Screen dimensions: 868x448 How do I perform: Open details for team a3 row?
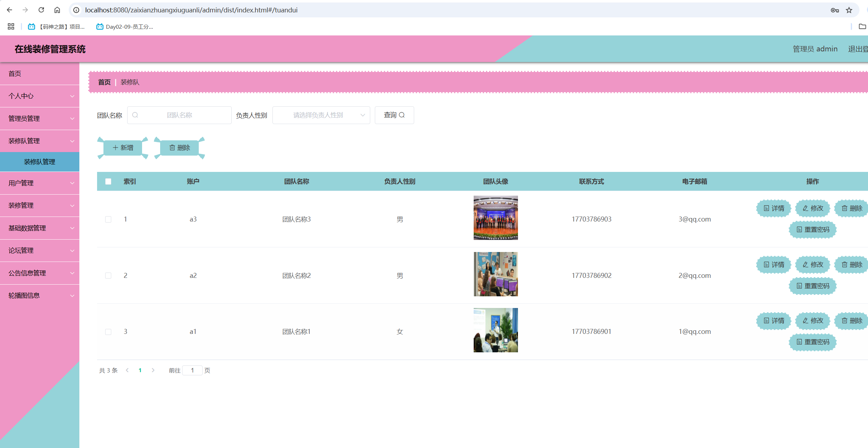(774, 208)
